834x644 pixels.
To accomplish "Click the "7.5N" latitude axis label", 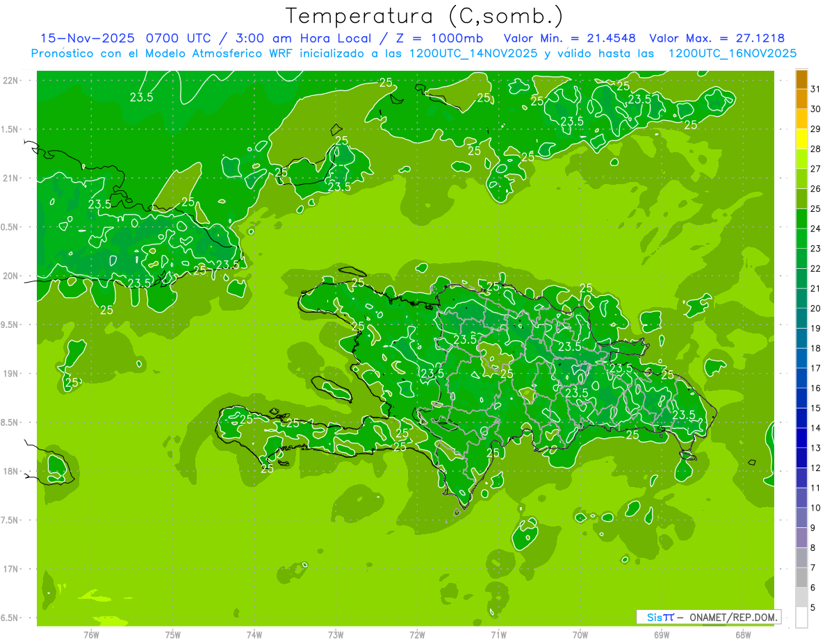I will [x=10, y=520].
